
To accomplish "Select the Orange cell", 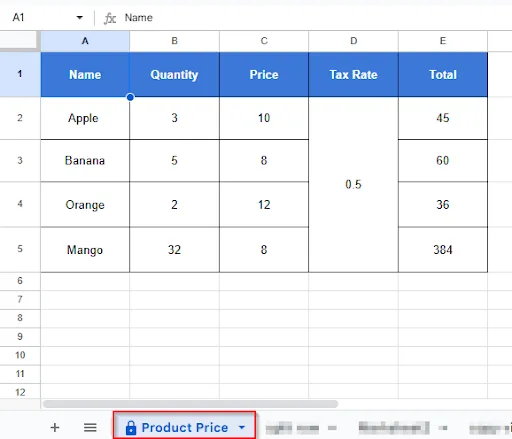I will pyautogui.click(x=85, y=204).
